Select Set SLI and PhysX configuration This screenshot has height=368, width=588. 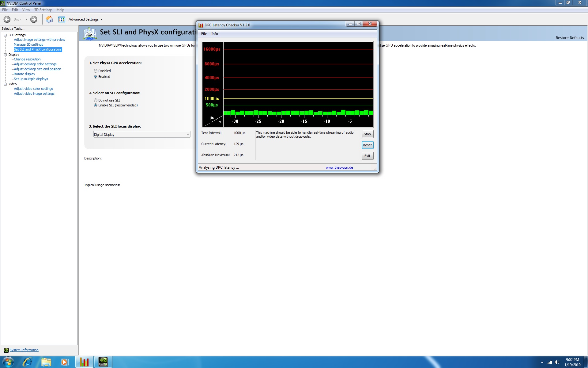(x=38, y=49)
